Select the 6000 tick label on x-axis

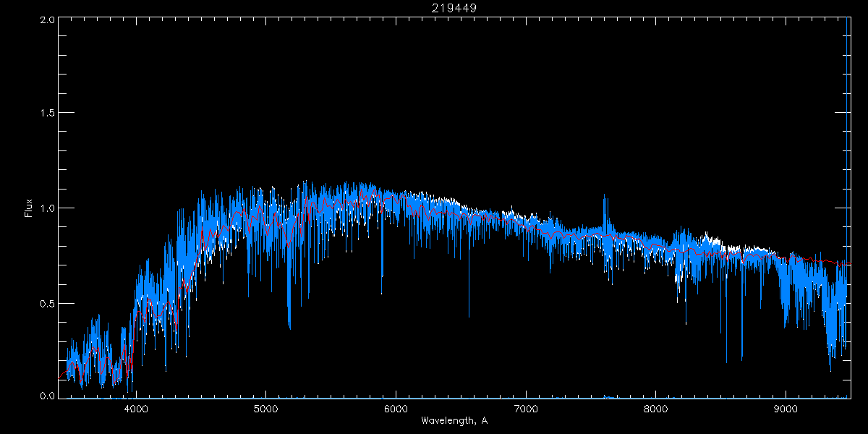pyautogui.click(x=396, y=409)
